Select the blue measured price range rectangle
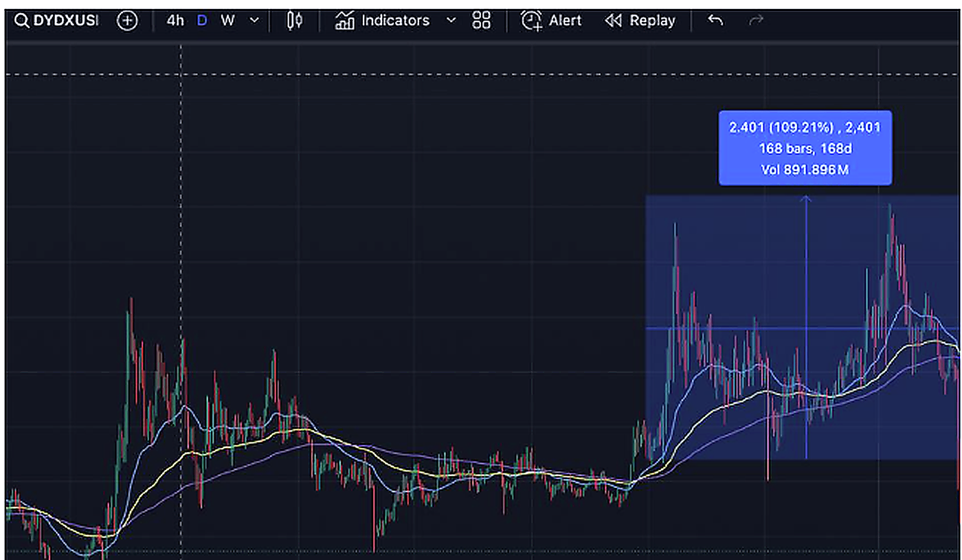This screenshot has height=560, width=962. [803, 328]
